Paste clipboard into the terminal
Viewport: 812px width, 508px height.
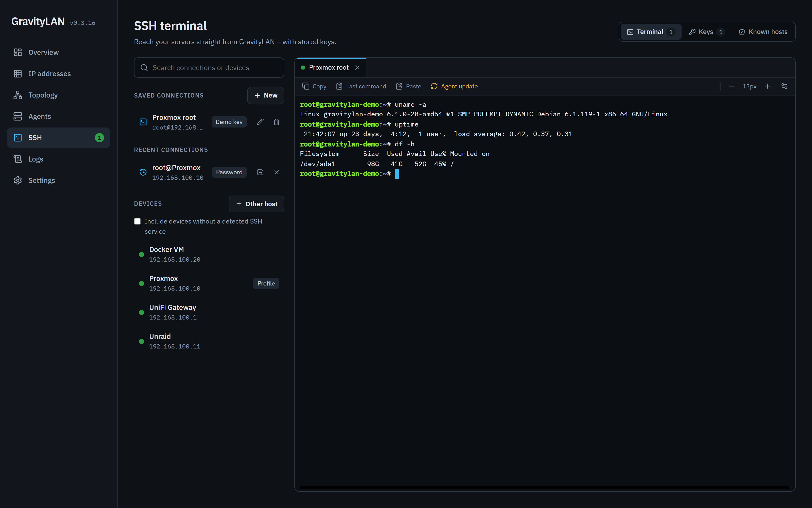coord(408,86)
